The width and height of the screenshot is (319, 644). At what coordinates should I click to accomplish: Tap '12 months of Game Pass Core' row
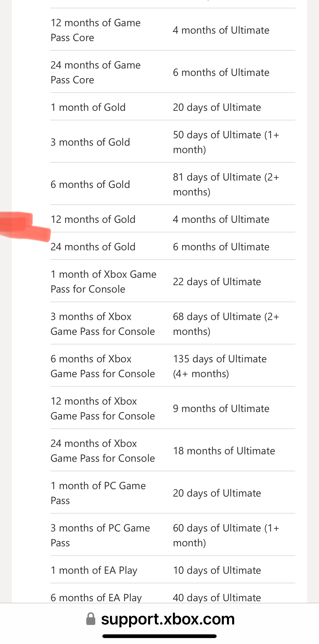pyautogui.click(x=173, y=30)
